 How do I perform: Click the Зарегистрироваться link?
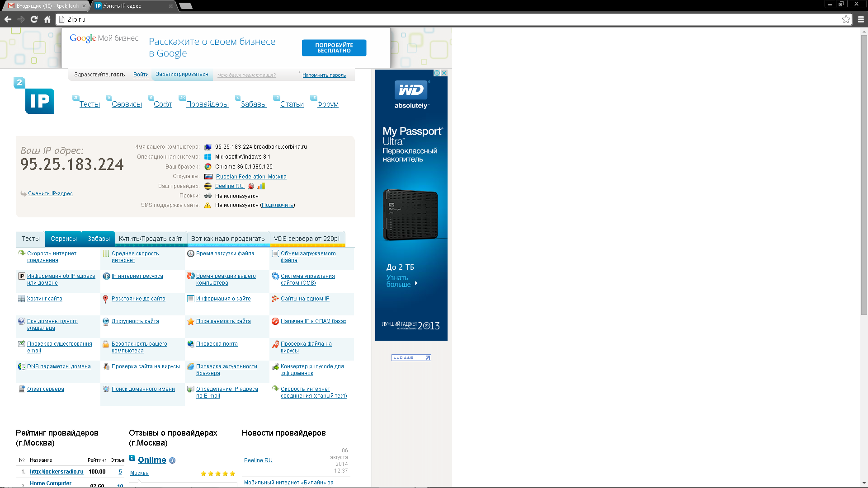pos(182,75)
